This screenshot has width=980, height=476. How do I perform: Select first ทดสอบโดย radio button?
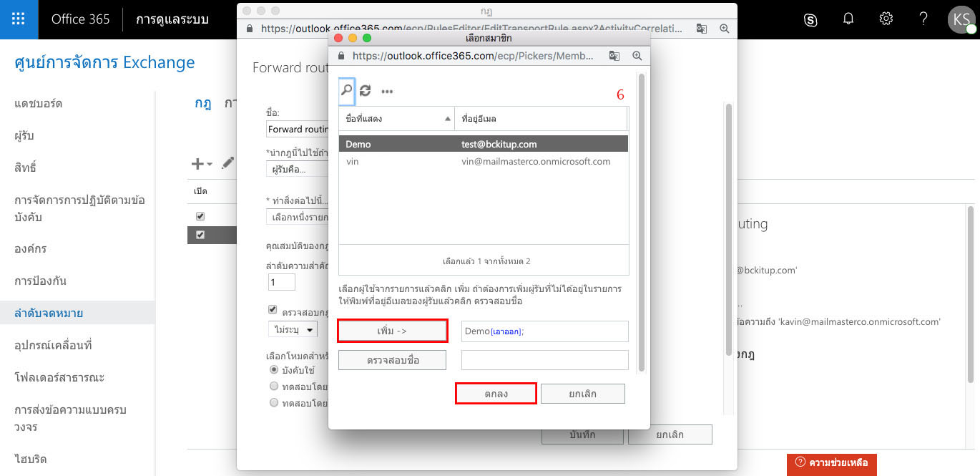click(274, 387)
